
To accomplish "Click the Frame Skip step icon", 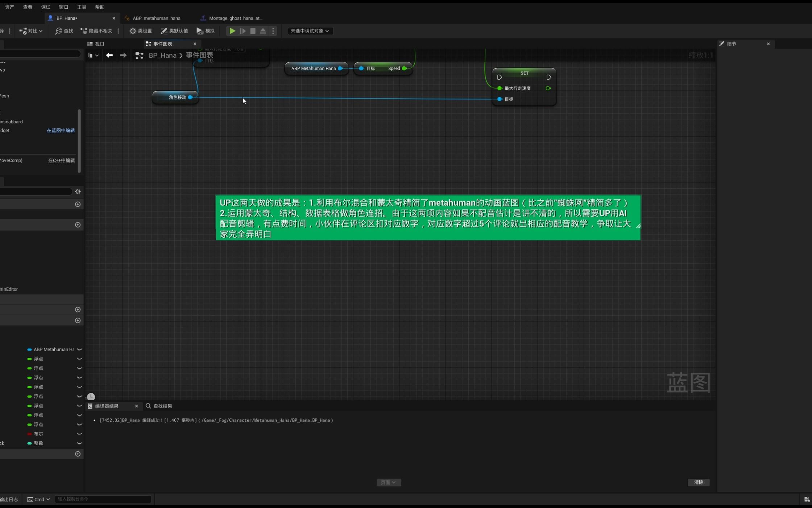I will point(243,31).
